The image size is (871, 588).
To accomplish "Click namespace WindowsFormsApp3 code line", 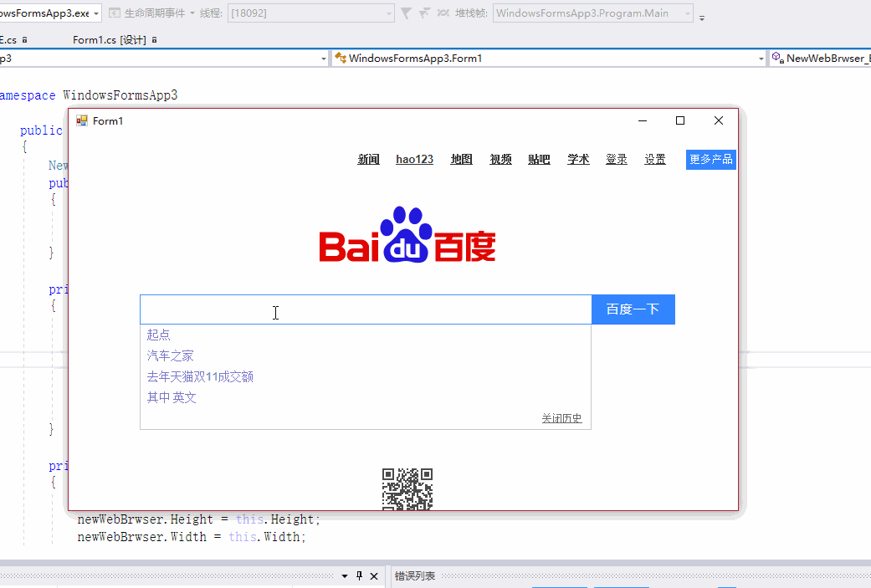I will [89, 95].
